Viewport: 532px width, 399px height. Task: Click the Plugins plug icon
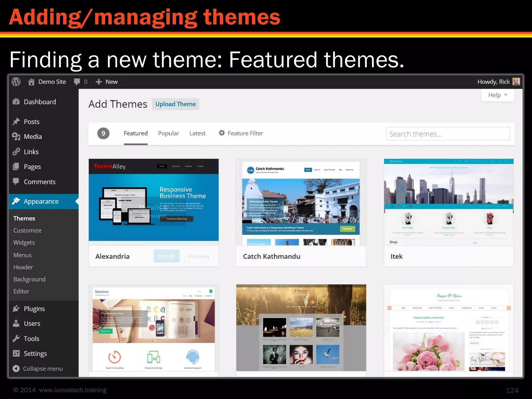tap(16, 308)
